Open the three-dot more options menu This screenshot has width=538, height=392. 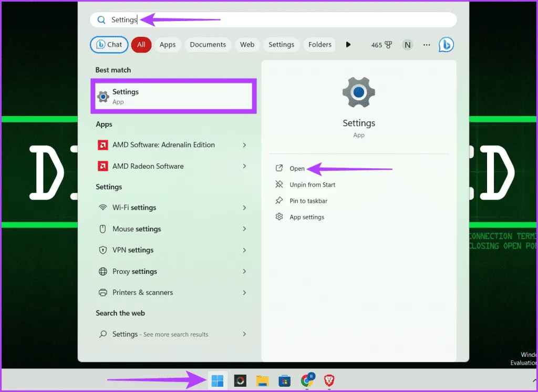pyautogui.click(x=427, y=45)
